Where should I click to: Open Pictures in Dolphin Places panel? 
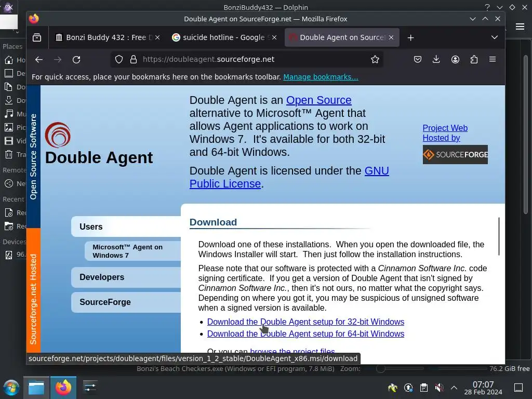point(14,127)
